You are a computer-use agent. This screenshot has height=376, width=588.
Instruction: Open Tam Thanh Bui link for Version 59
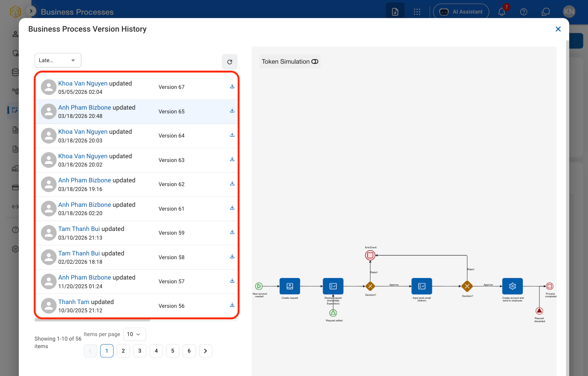[x=79, y=229]
